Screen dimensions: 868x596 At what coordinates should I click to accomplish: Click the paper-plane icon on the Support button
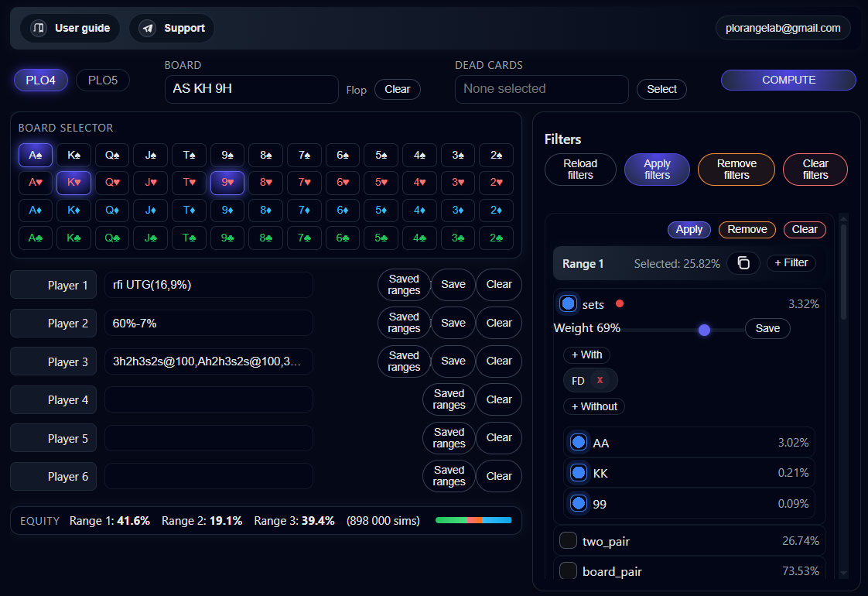coord(146,28)
